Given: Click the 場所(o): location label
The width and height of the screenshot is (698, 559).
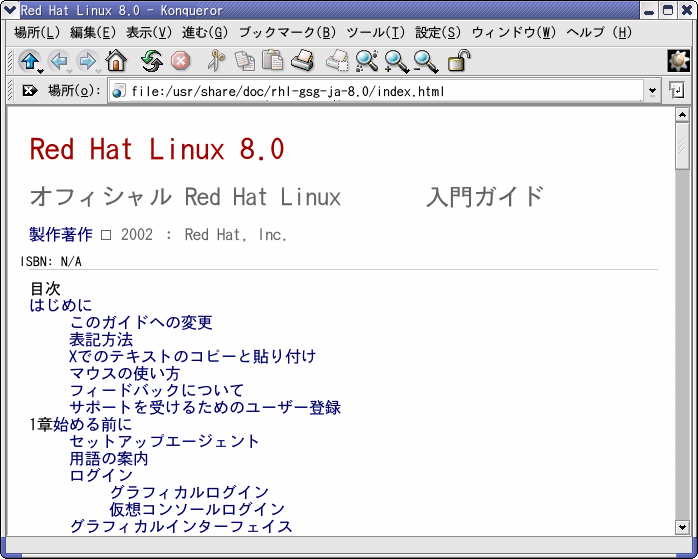Looking at the screenshot, I should point(74,91).
